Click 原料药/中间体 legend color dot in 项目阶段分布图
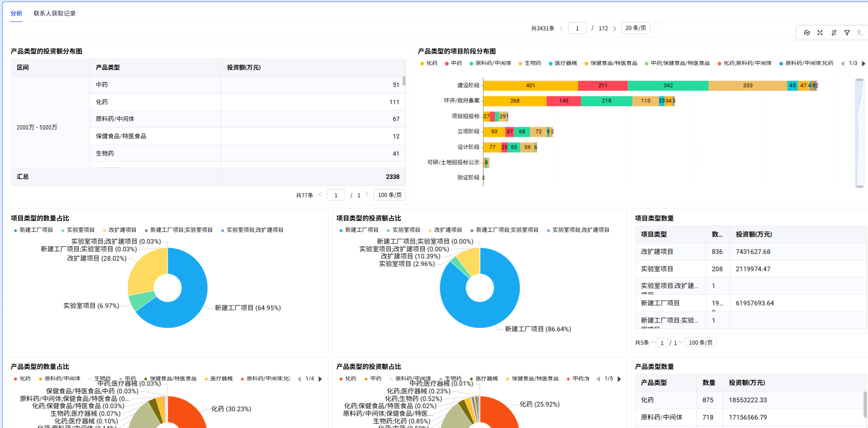Viewport: 868px width, 428px height. [x=471, y=64]
